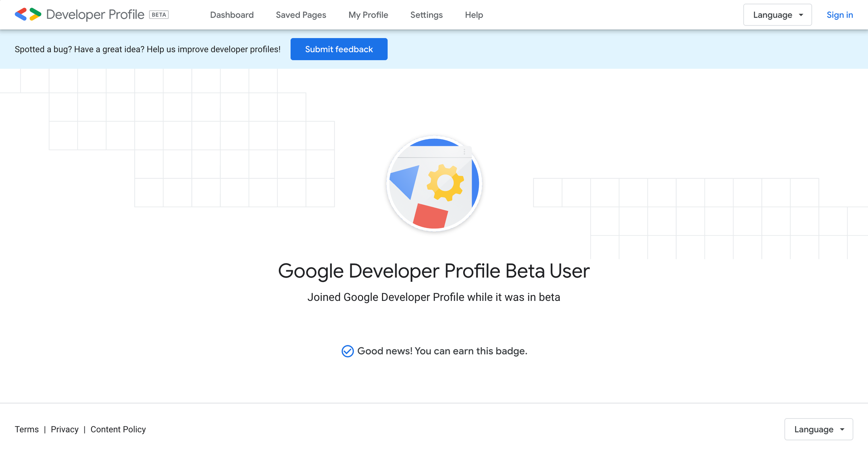Open the Saved Pages tab
This screenshot has height=455, width=868.
pos(301,15)
